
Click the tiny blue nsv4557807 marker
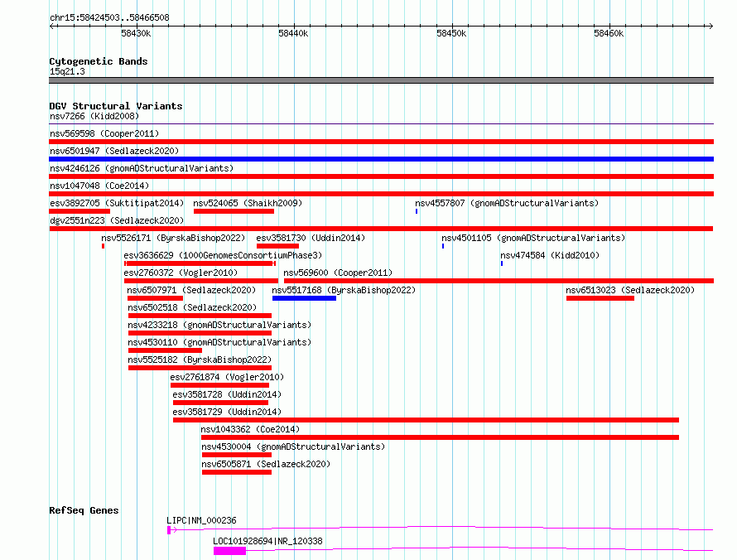point(417,211)
